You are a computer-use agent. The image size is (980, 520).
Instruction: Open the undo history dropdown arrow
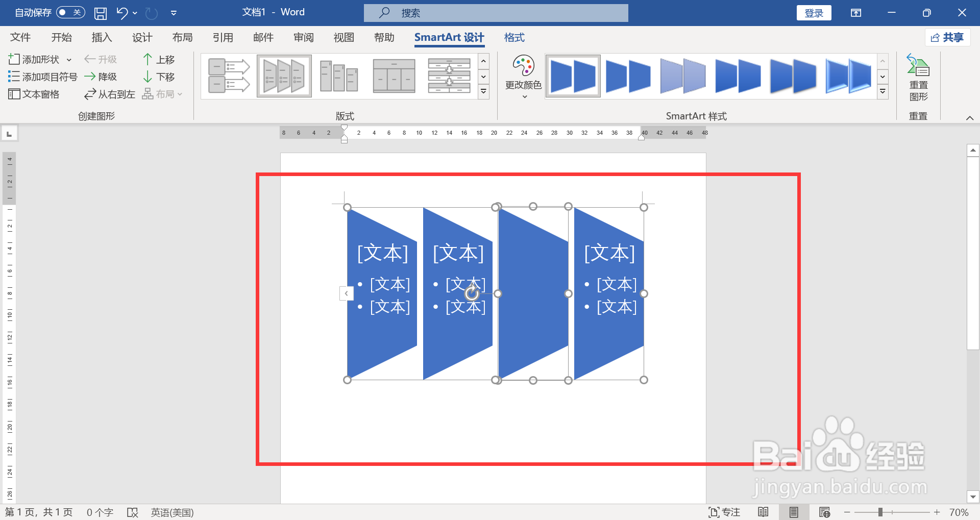(x=135, y=13)
